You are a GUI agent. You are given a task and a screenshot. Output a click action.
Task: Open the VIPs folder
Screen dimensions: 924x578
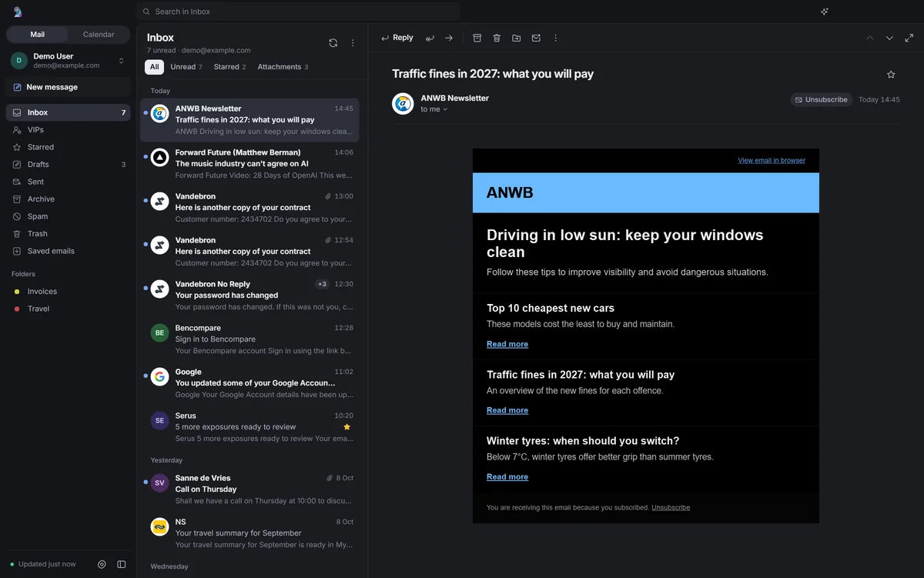click(x=68, y=130)
